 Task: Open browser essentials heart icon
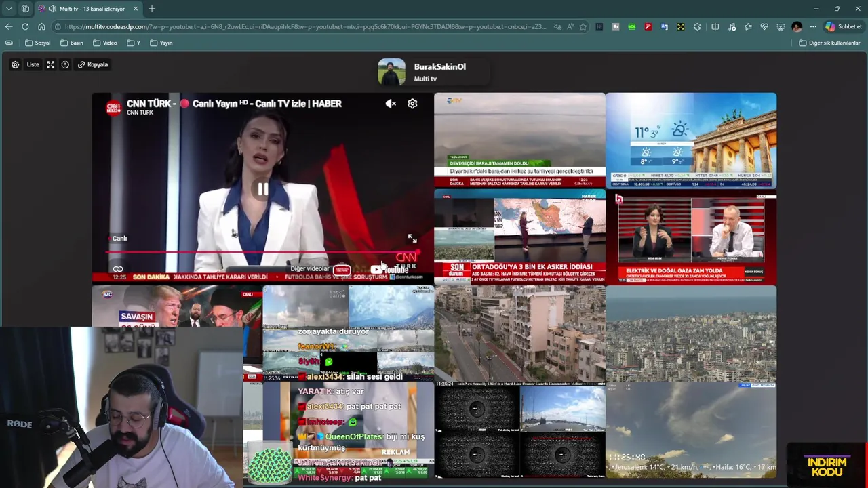[764, 26]
